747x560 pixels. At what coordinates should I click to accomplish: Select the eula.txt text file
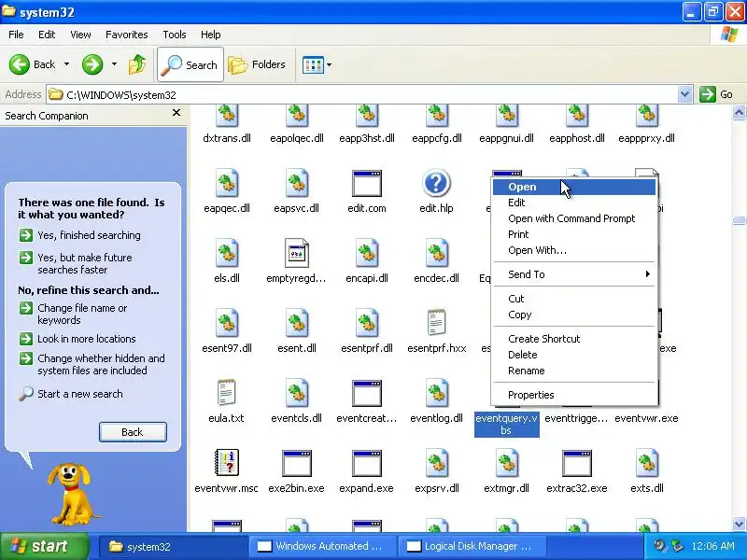(x=226, y=401)
